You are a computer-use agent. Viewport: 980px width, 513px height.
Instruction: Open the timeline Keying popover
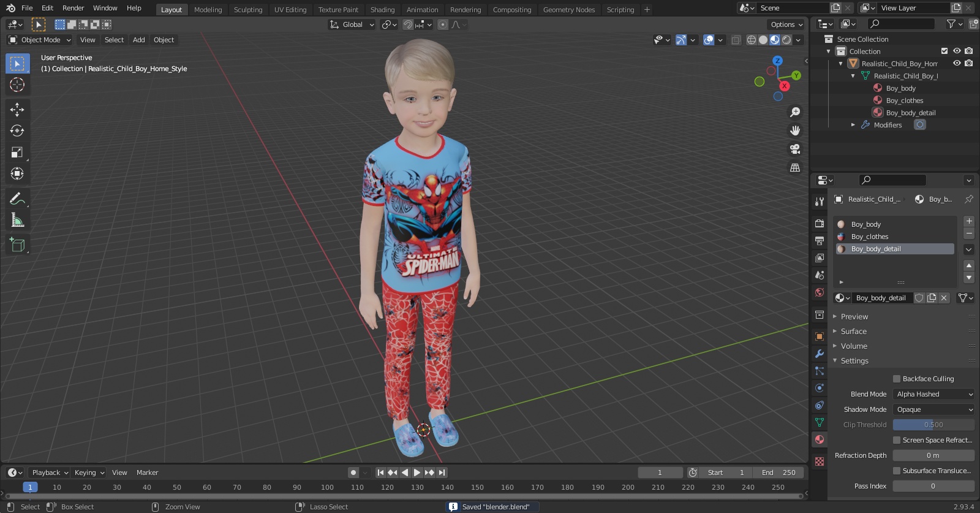[89, 473]
